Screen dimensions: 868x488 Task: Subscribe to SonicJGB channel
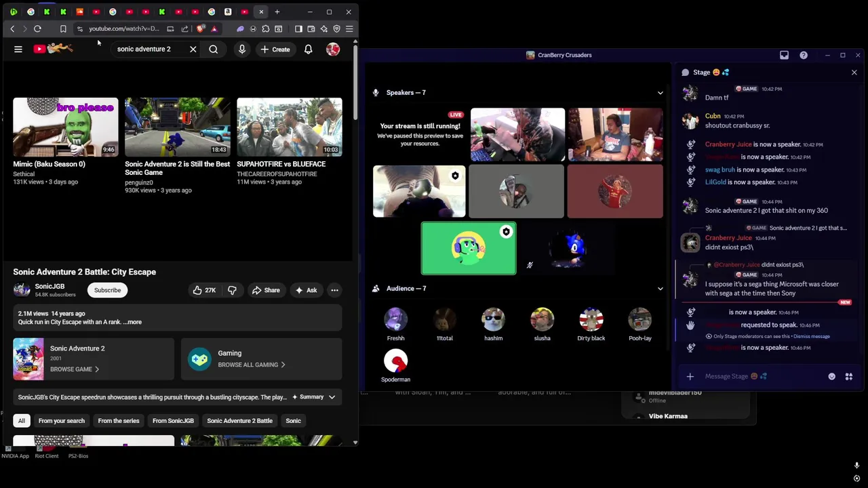(107, 290)
